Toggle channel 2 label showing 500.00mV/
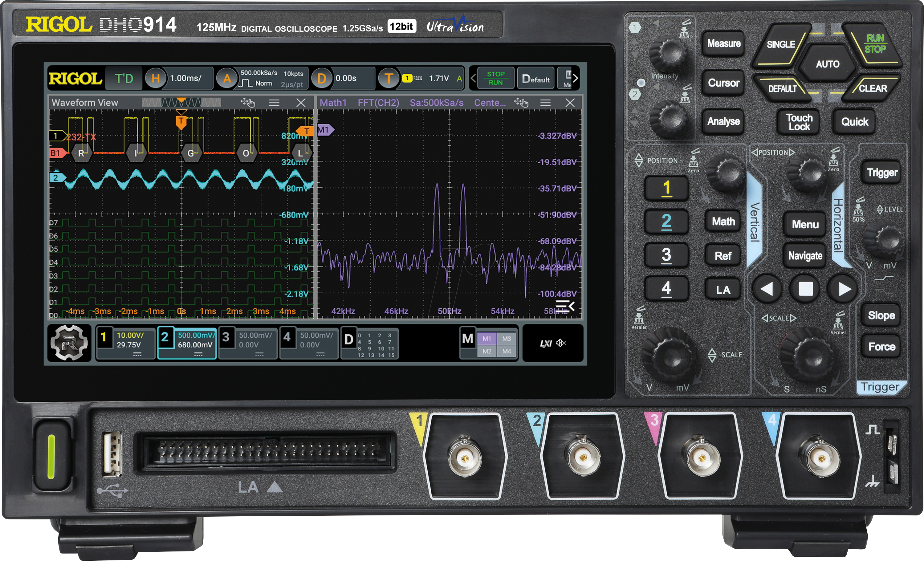 (187, 344)
